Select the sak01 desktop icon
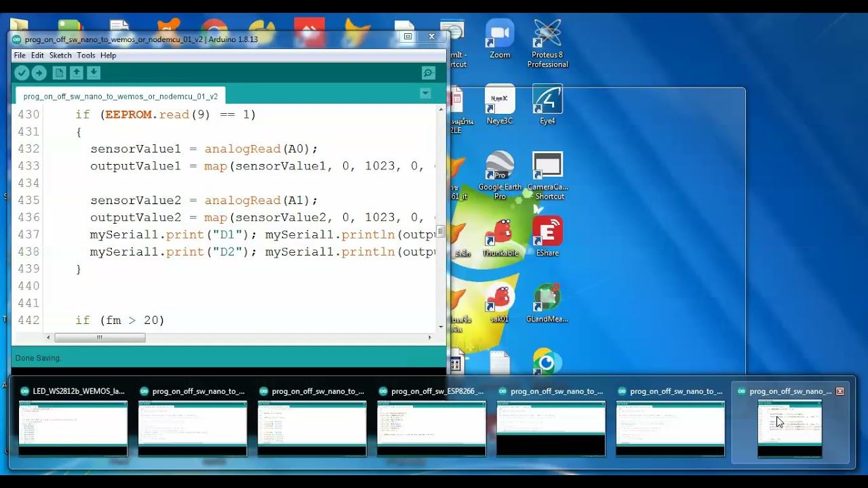This screenshot has height=488, width=868. [x=500, y=304]
